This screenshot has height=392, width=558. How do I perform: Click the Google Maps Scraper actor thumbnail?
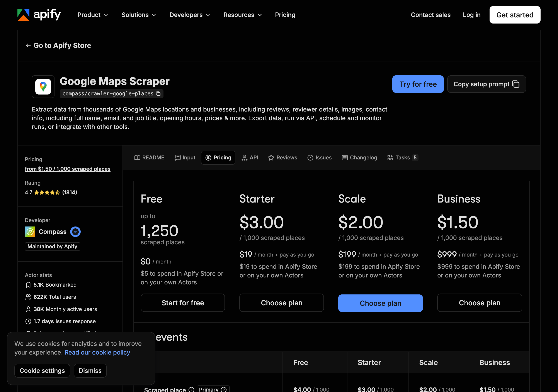pos(43,87)
